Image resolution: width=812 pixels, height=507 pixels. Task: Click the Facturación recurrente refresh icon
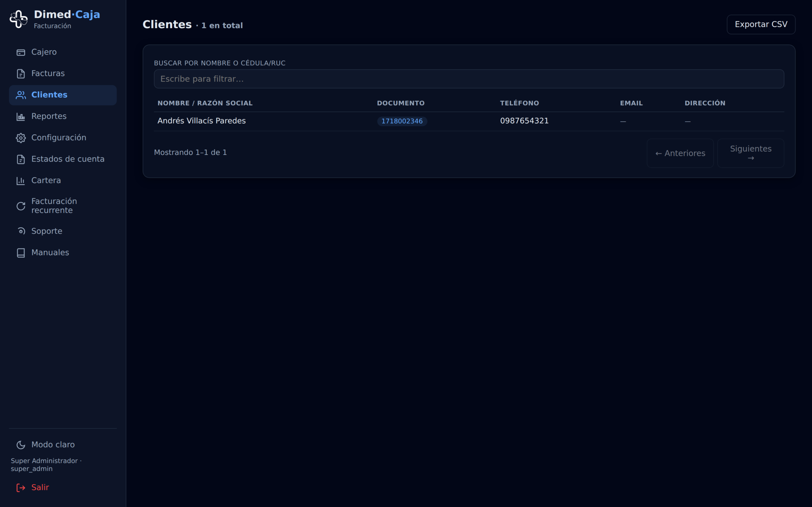pos(21,206)
